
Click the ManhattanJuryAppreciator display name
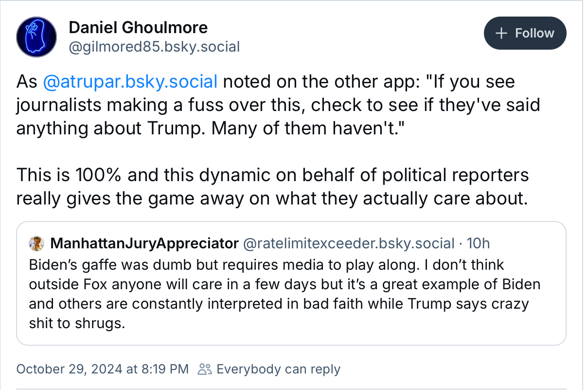[144, 243]
